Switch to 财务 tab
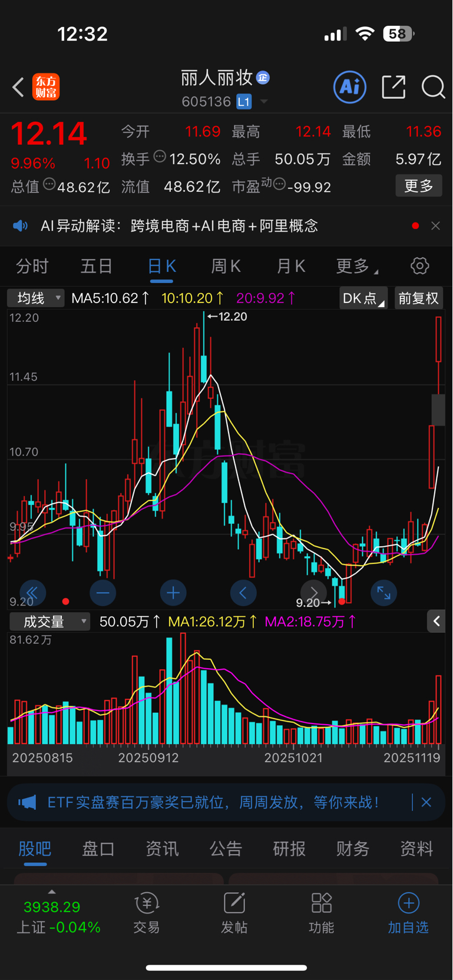This screenshot has width=453, height=980. [x=353, y=849]
